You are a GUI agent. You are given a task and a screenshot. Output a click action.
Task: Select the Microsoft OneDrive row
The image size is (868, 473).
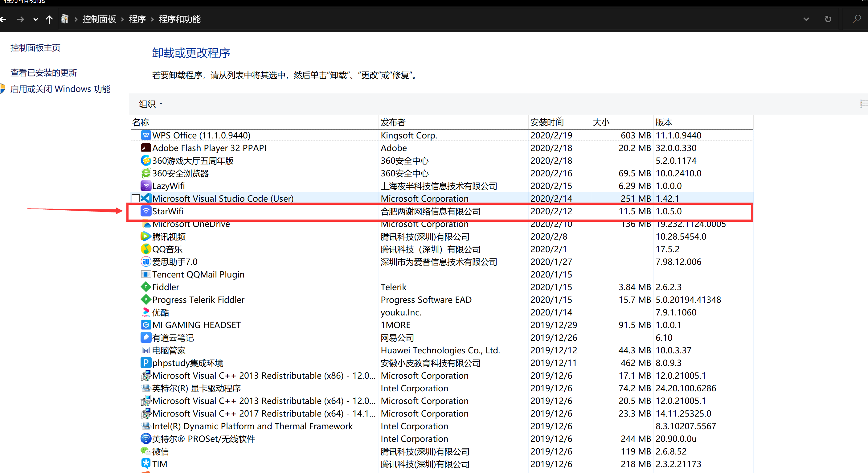442,224
